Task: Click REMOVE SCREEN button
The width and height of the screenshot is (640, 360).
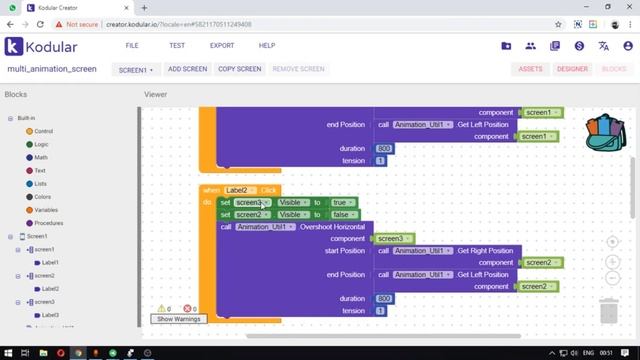Action: (298, 69)
